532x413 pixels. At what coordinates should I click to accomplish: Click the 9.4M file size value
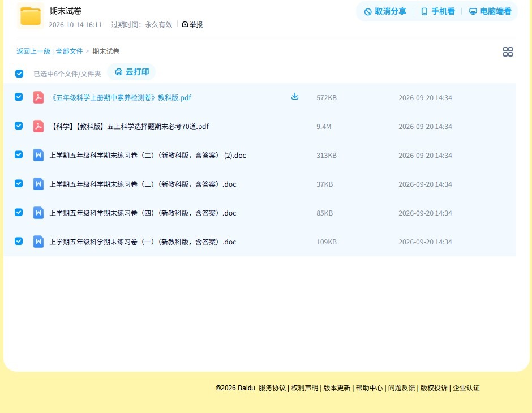[x=324, y=127]
